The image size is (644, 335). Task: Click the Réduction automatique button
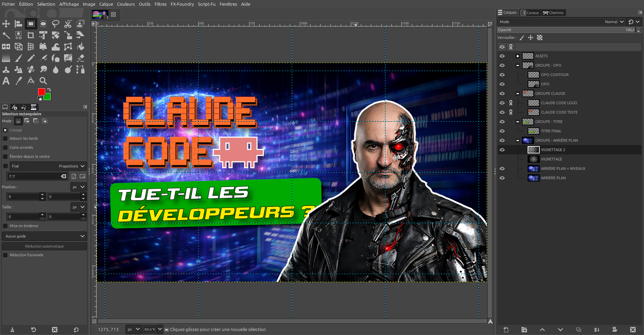pyautogui.click(x=44, y=246)
